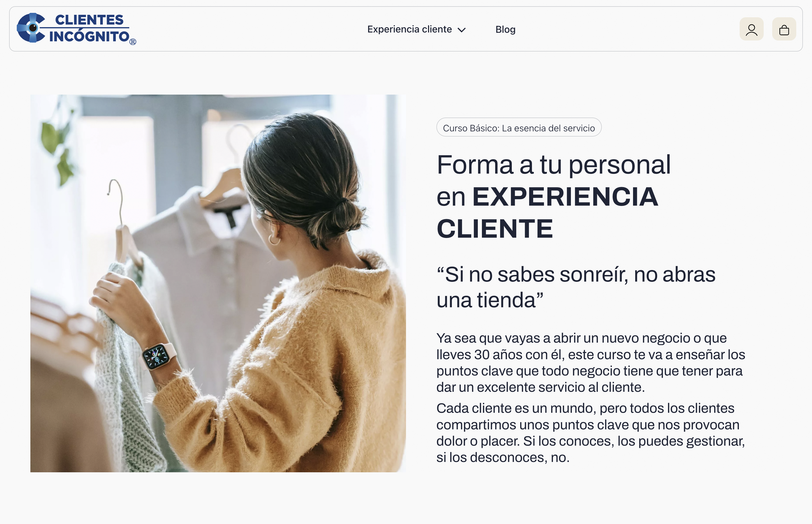Click the Si no sabes sonreír quote
The width and height of the screenshot is (812, 524).
pyautogui.click(x=576, y=287)
